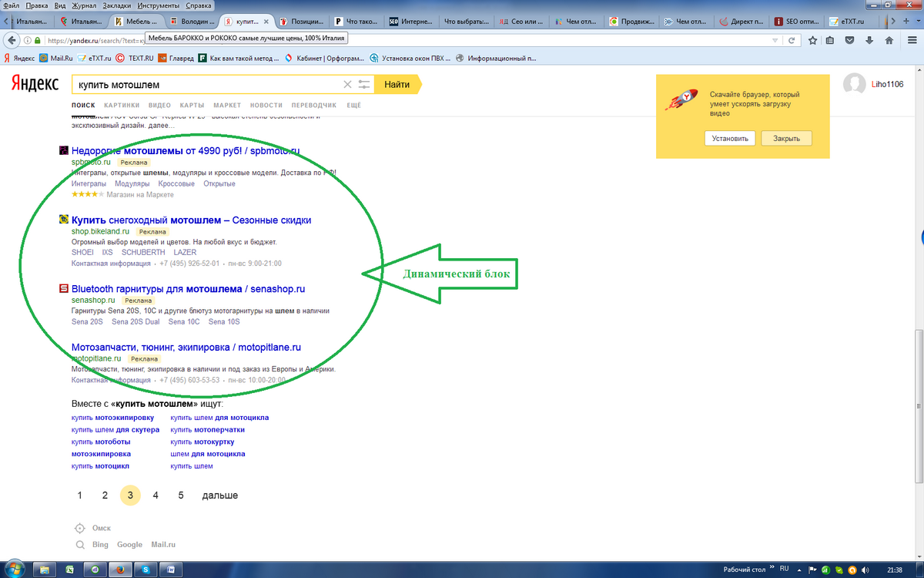
Task: Search the query in Google
Action: [129, 545]
